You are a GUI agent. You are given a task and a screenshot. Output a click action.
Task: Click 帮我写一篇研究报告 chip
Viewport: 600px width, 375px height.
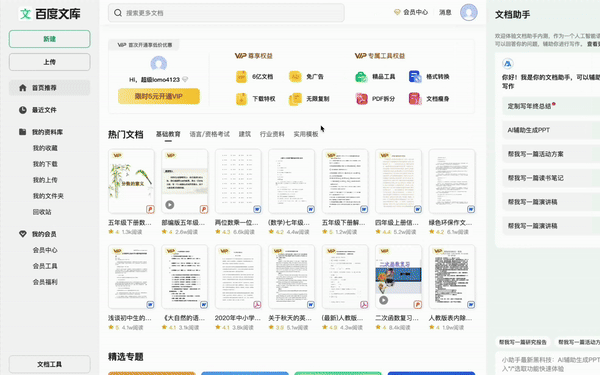[x=523, y=342]
